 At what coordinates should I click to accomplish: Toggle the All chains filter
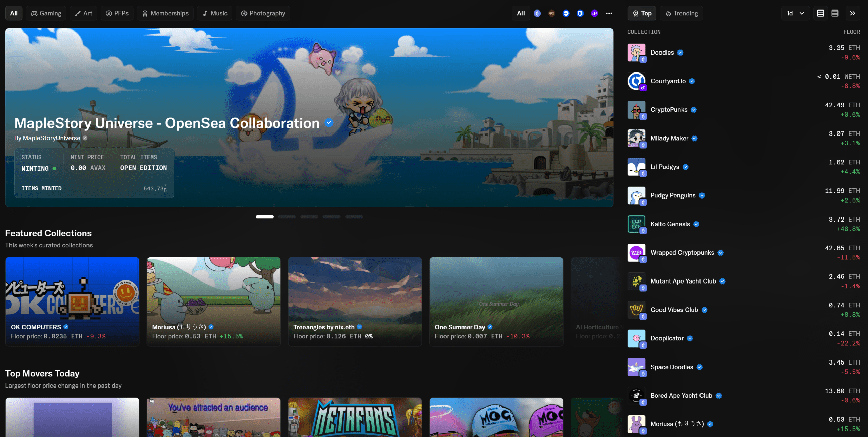point(521,13)
